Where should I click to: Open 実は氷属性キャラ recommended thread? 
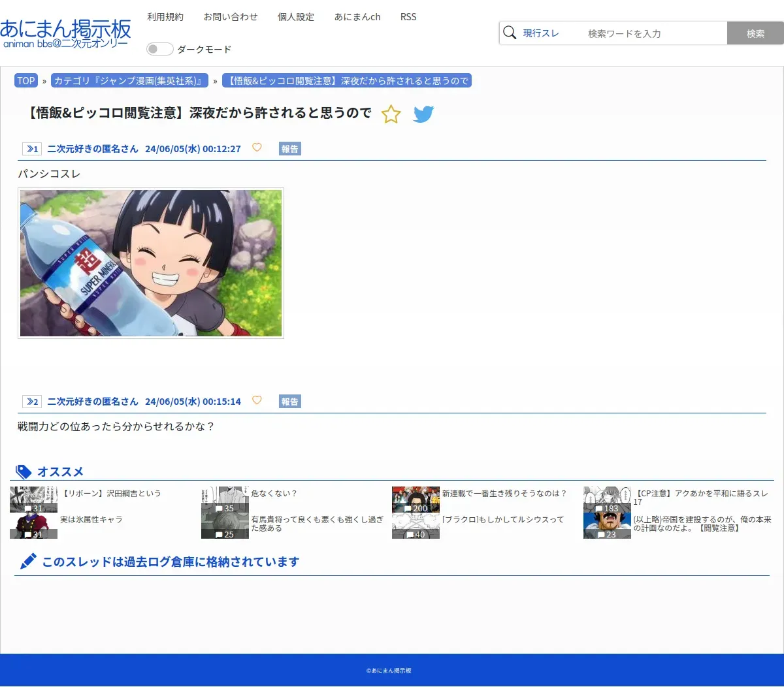[x=91, y=520]
